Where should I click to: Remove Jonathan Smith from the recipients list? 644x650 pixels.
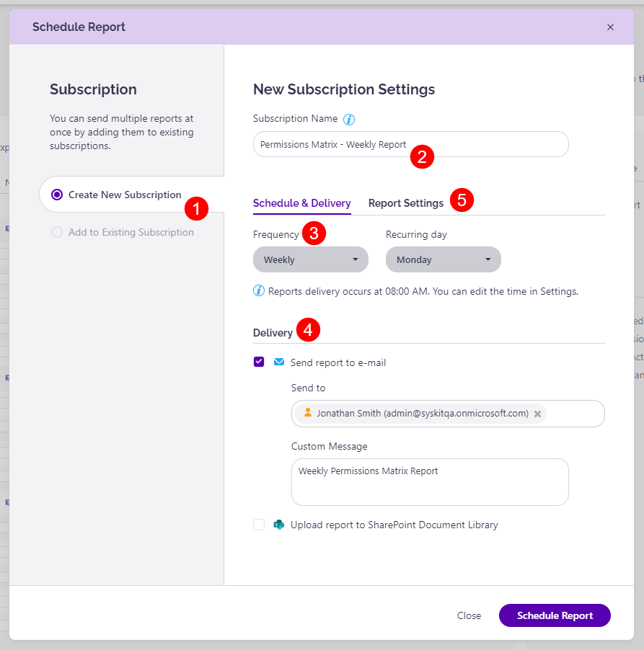[x=537, y=414]
